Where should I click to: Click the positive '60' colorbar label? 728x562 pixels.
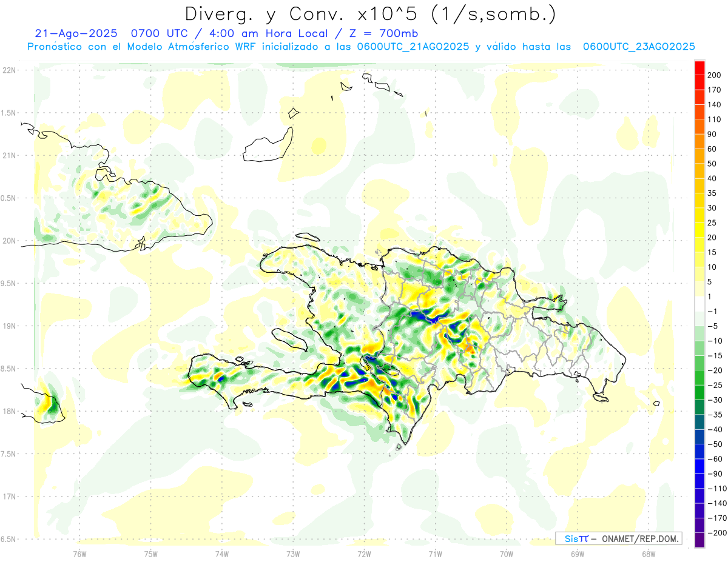click(712, 149)
